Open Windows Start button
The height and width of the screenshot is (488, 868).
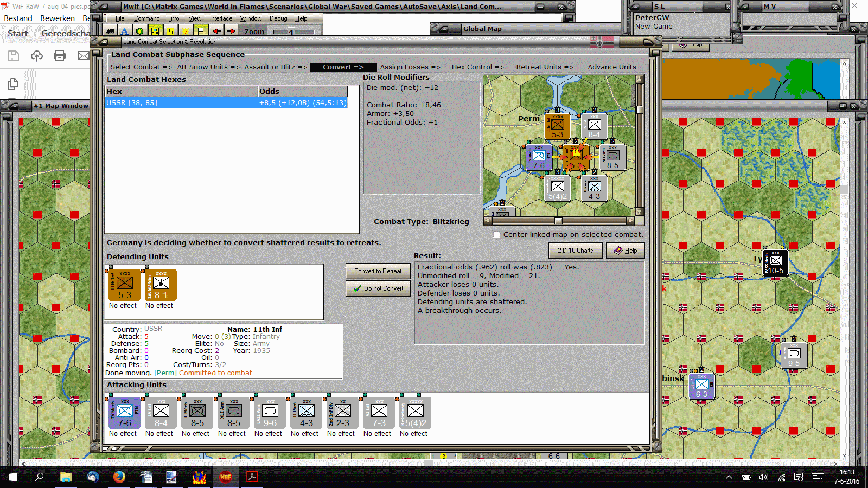13,477
